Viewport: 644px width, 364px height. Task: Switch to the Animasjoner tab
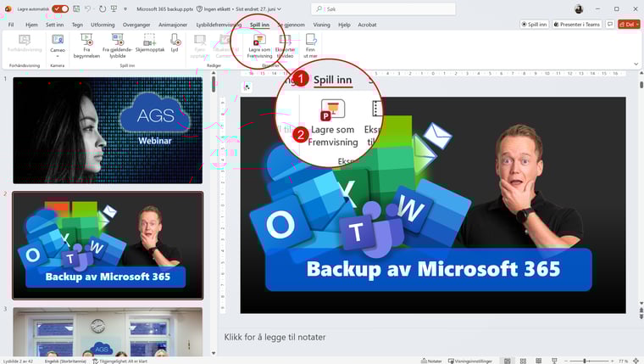pyautogui.click(x=173, y=25)
